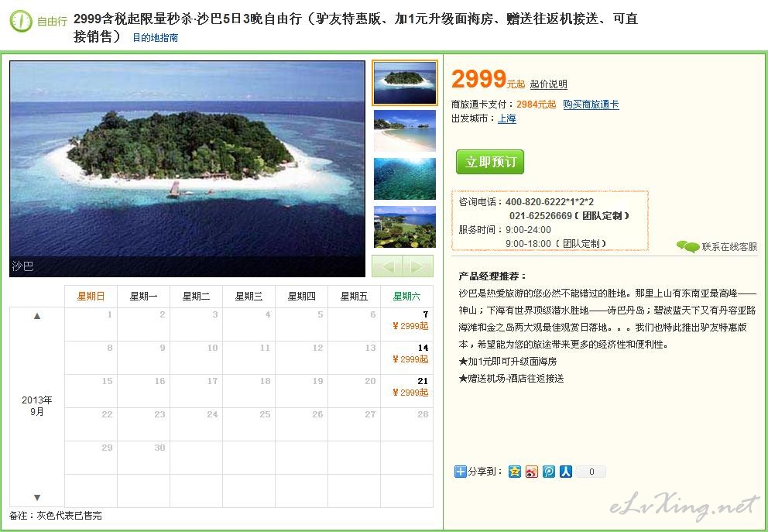Viewport: 768px width, 532px height.
Task: Share to Renren icon
Action: [x=566, y=472]
